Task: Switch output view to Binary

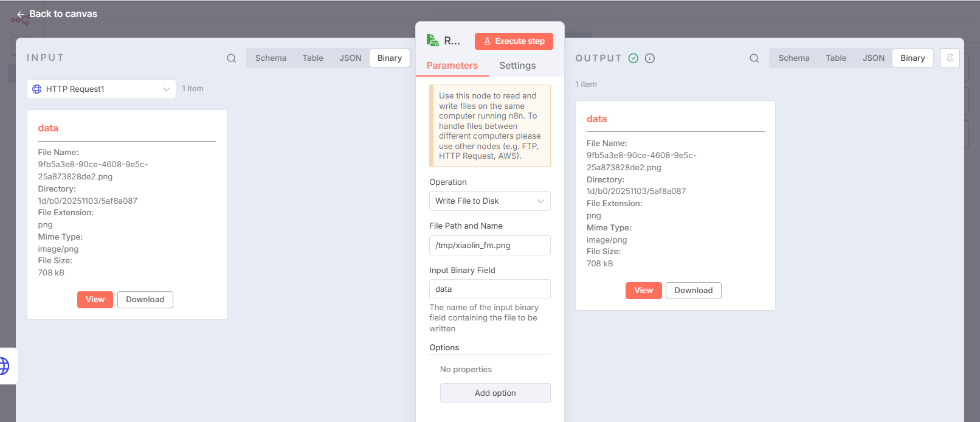Action: click(x=913, y=58)
